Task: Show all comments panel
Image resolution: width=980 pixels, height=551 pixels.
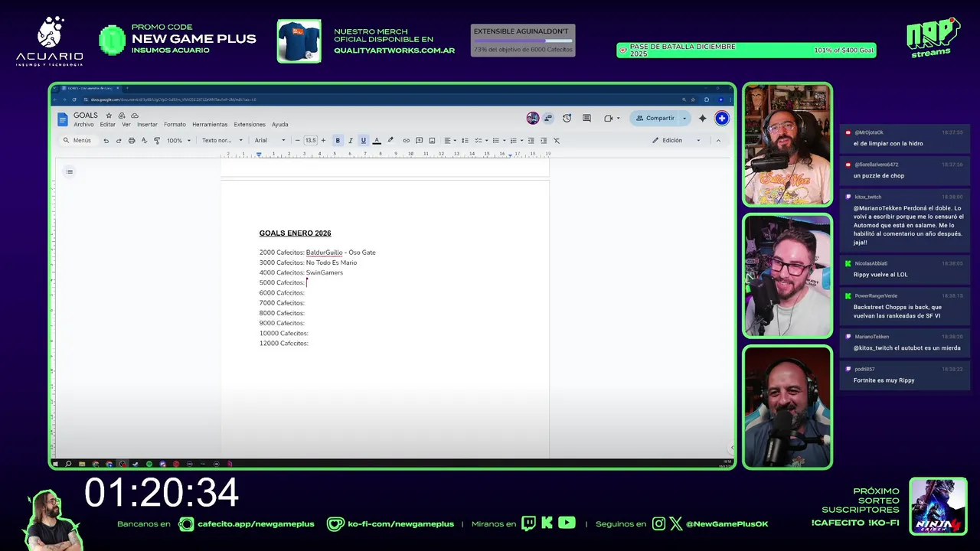Action: click(x=586, y=119)
